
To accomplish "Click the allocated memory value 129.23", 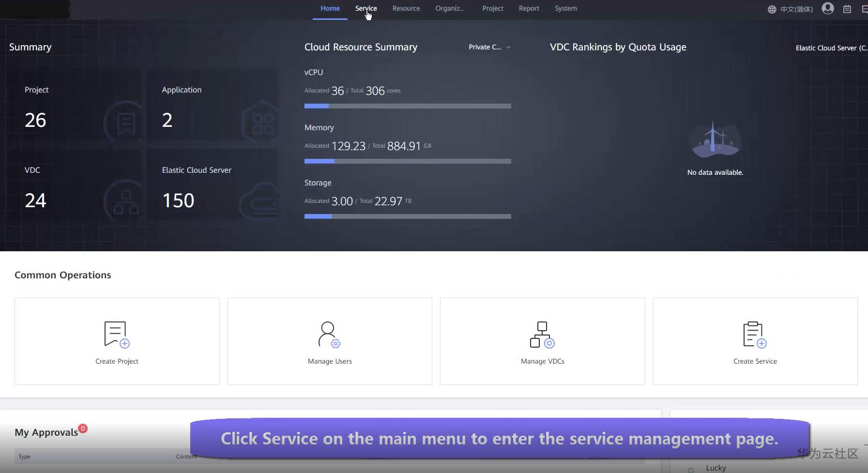I will (349, 146).
